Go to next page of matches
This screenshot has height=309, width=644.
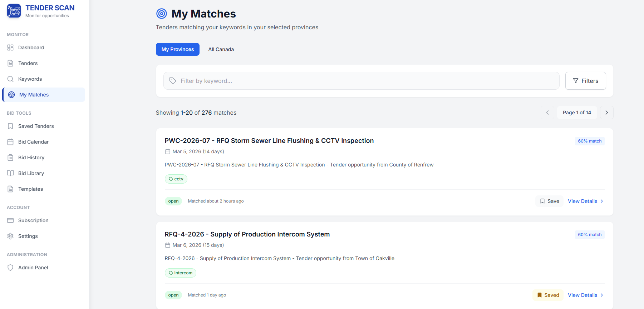606,113
